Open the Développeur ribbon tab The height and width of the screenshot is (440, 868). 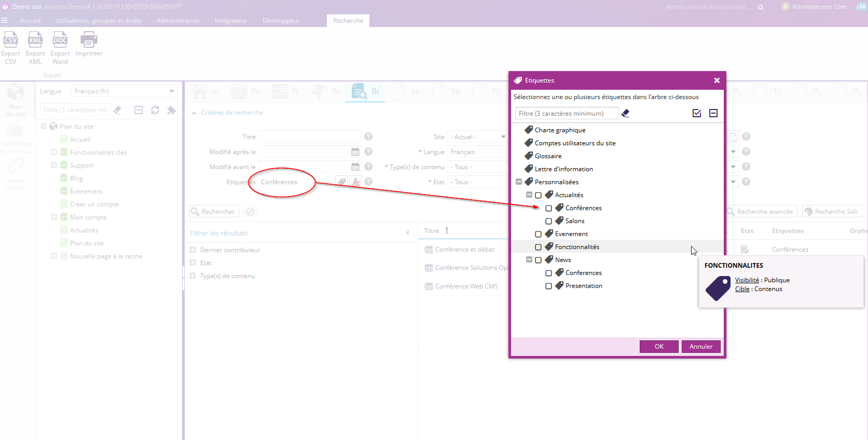tap(281, 21)
